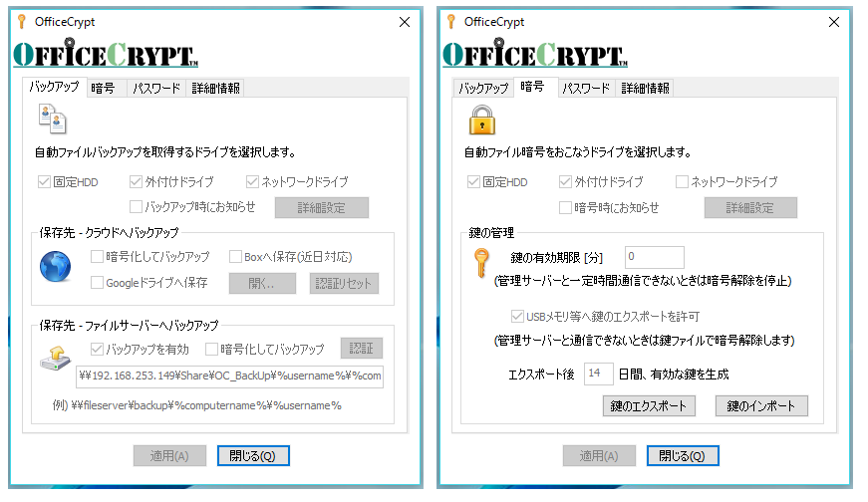Click the エクスポート後 days field showing 14

coord(598,374)
